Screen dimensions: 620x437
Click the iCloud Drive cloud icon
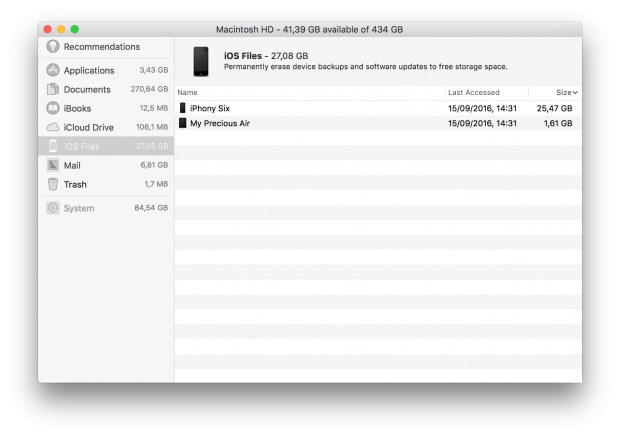tap(53, 127)
